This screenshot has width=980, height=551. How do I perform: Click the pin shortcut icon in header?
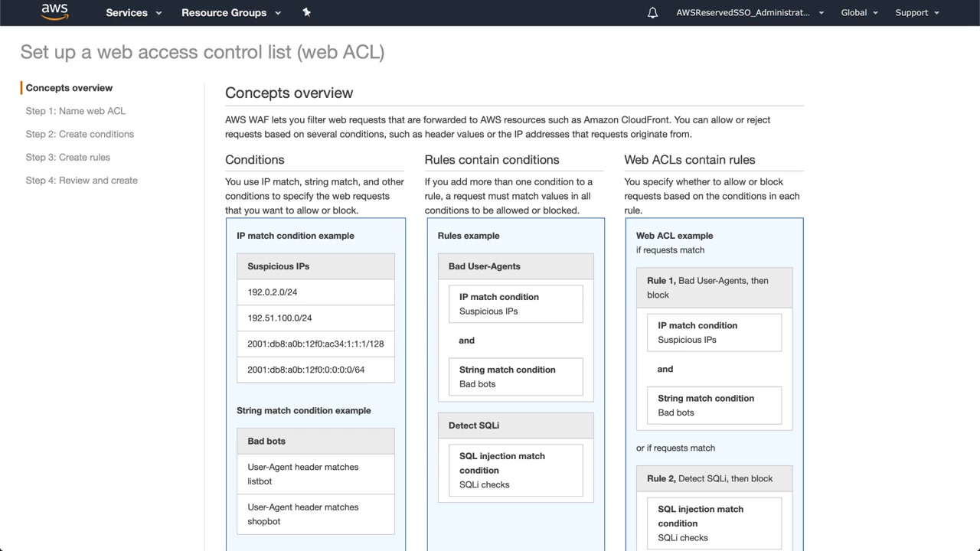306,12
